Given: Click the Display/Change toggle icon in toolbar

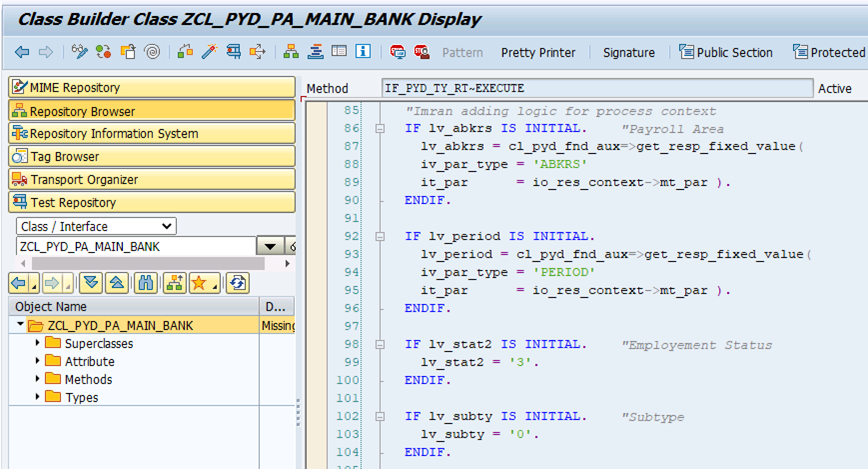Looking at the screenshot, I should 79,52.
